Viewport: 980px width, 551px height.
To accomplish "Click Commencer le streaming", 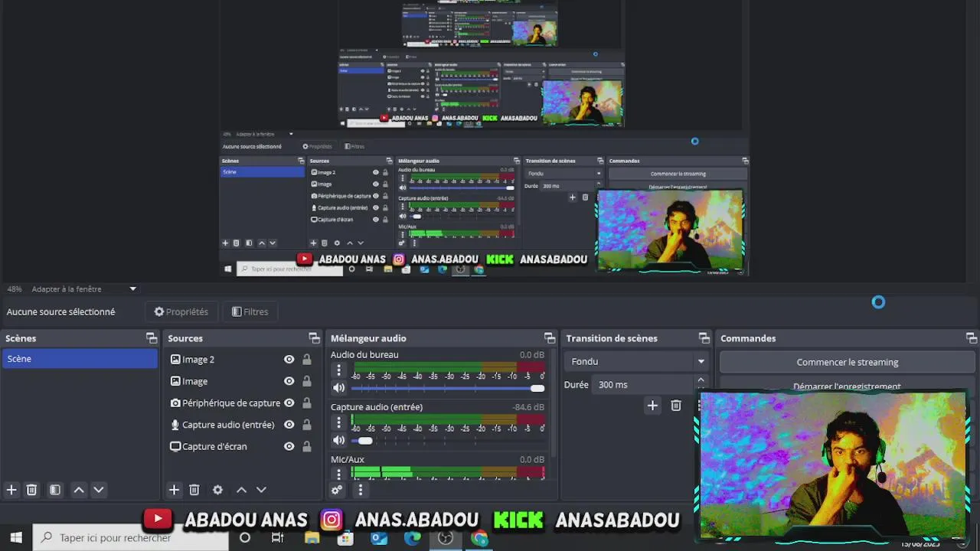I will 848,362.
